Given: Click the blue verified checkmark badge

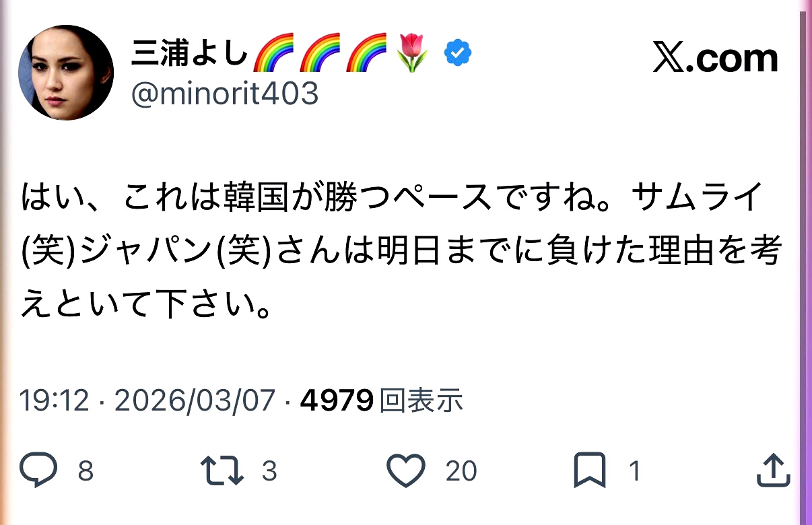Looking at the screenshot, I should [458, 54].
